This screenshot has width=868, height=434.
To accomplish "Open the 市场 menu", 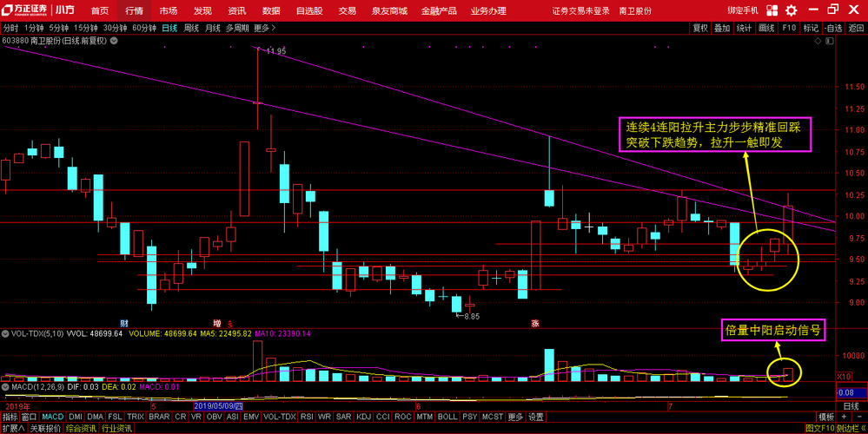I will click(x=169, y=11).
